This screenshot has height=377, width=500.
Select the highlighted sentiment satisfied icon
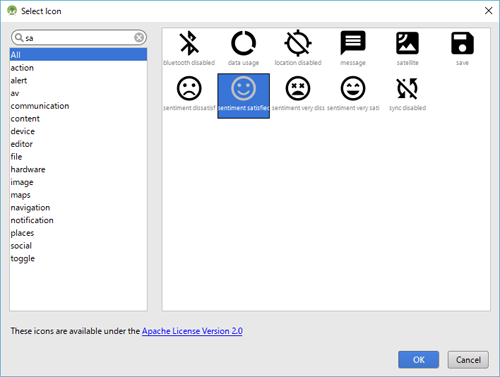[244, 96]
